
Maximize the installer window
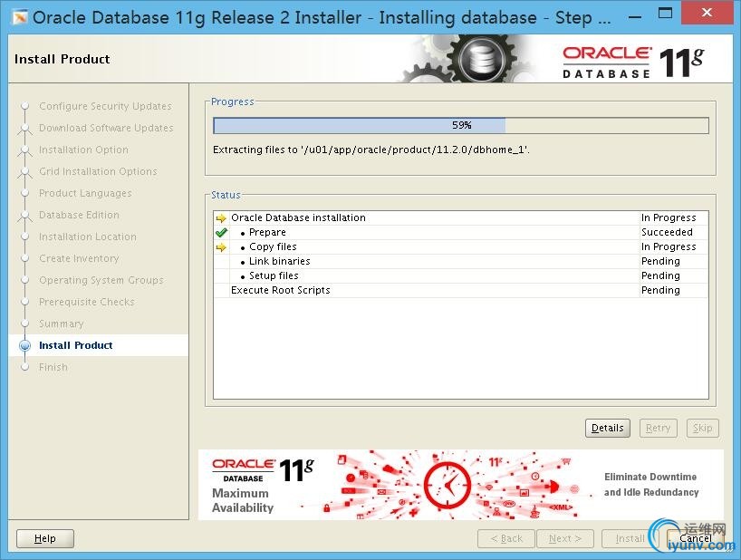pyautogui.click(x=666, y=14)
